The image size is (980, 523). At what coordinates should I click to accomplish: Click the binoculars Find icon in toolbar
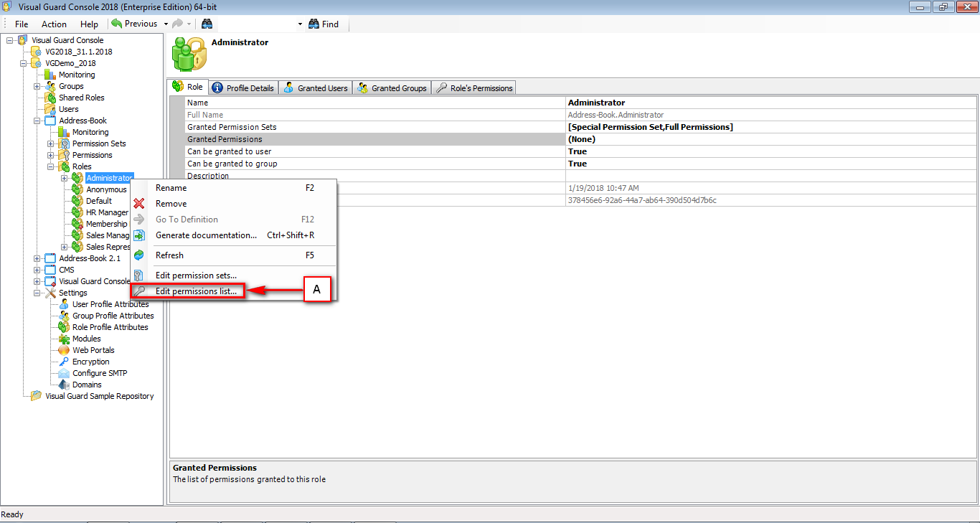314,24
